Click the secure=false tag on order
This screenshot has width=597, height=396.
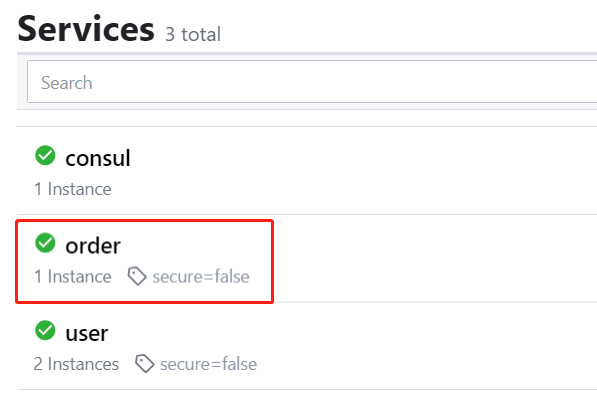[201, 276]
